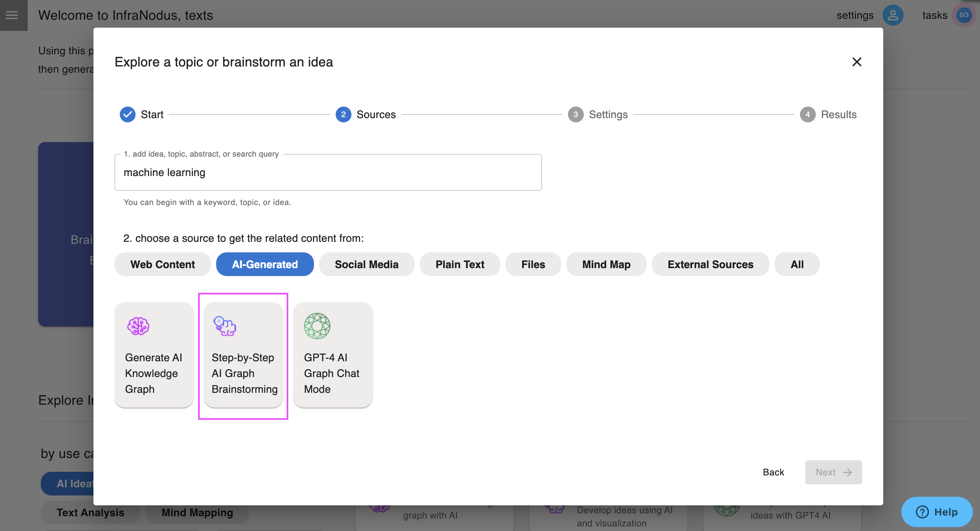Select GPT-4 AI Graph Chat Mode card
Image resolution: width=980 pixels, height=531 pixels.
click(x=332, y=355)
